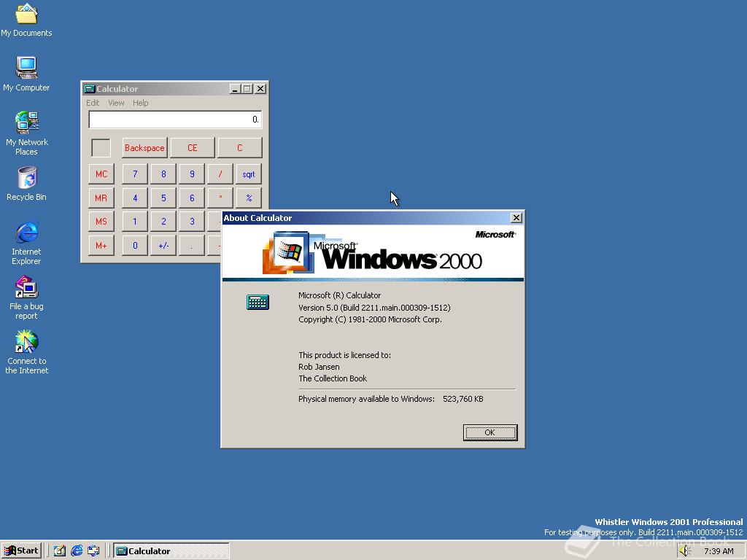Click the 8 key in Calculator
The image size is (747, 560).
click(163, 174)
